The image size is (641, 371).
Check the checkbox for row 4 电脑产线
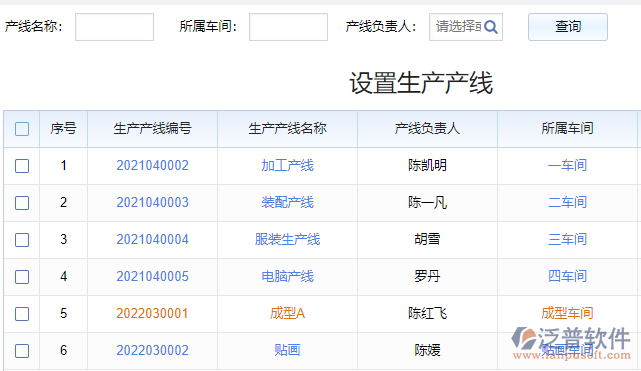(22, 277)
